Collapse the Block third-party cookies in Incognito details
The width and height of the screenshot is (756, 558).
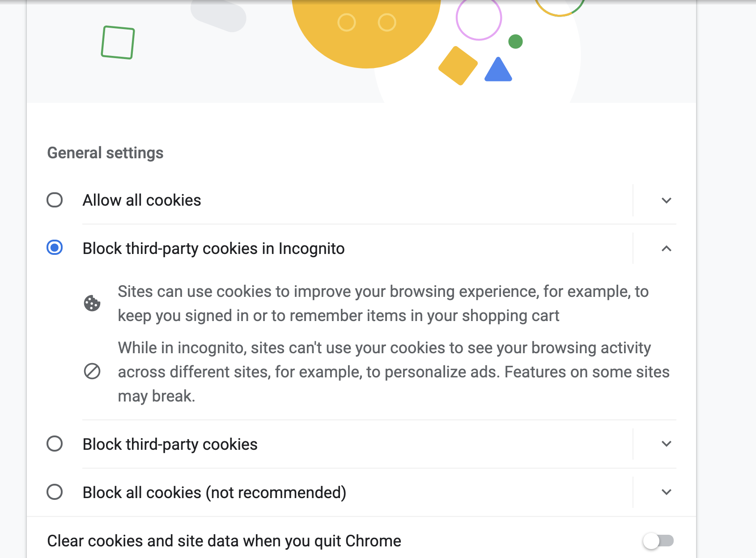click(666, 249)
